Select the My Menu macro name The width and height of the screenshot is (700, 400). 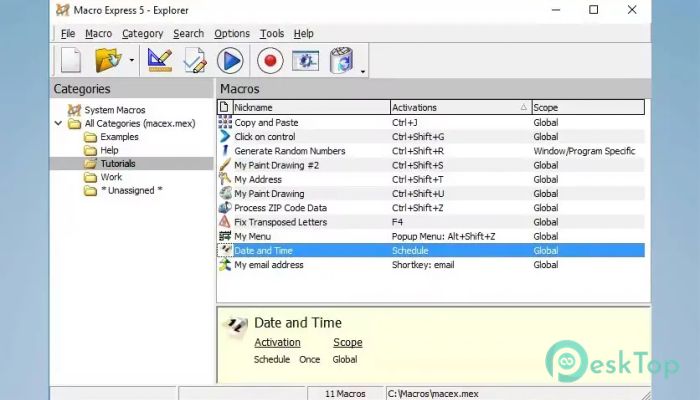[252, 236]
